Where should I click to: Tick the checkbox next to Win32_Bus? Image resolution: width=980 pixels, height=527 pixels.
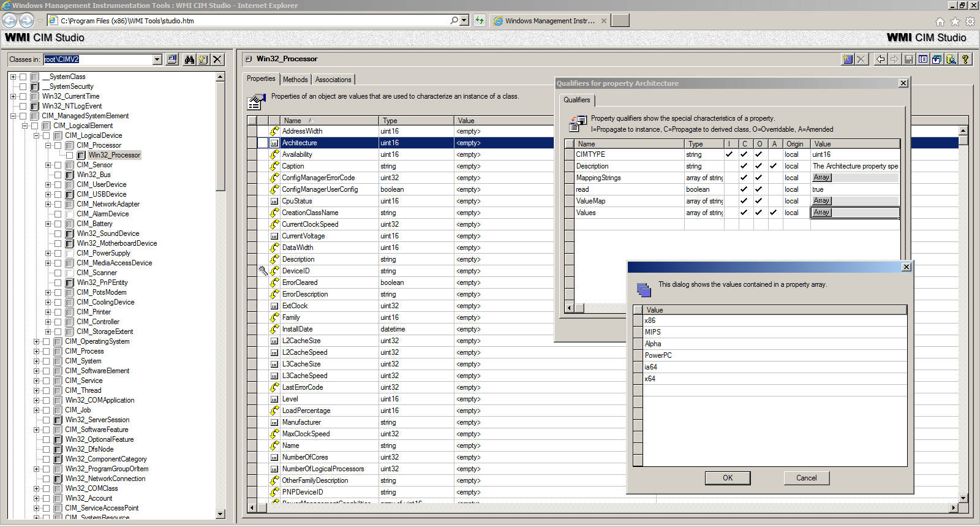pos(58,175)
